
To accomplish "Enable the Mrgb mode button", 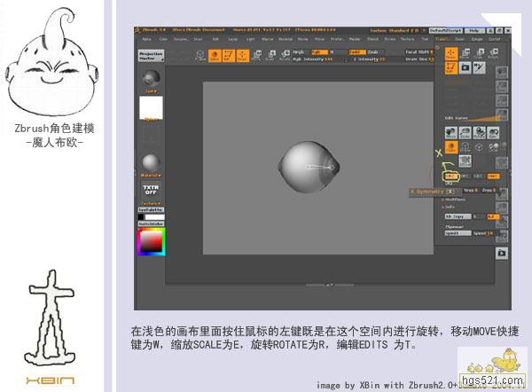I will [301, 52].
